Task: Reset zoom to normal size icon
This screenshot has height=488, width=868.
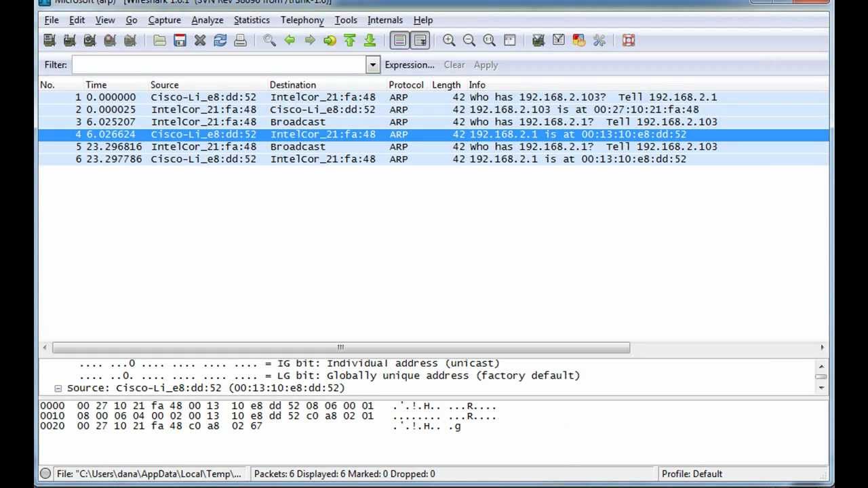Action: point(490,41)
